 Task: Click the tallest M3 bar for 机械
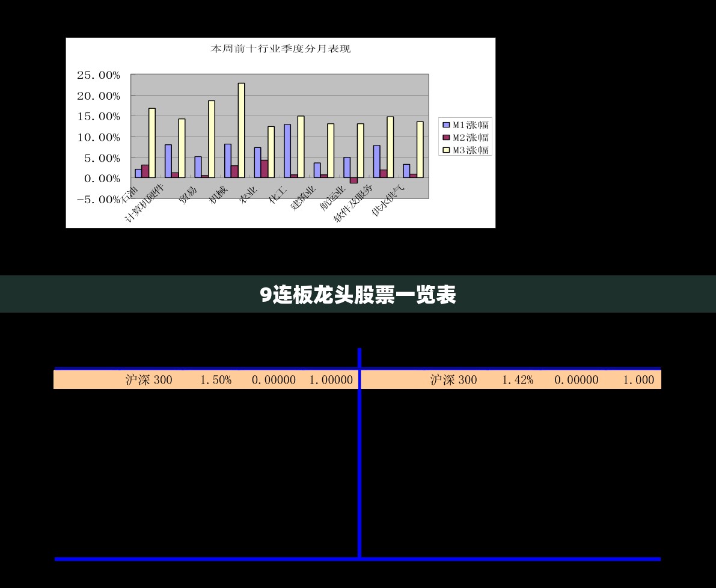[241, 130]
